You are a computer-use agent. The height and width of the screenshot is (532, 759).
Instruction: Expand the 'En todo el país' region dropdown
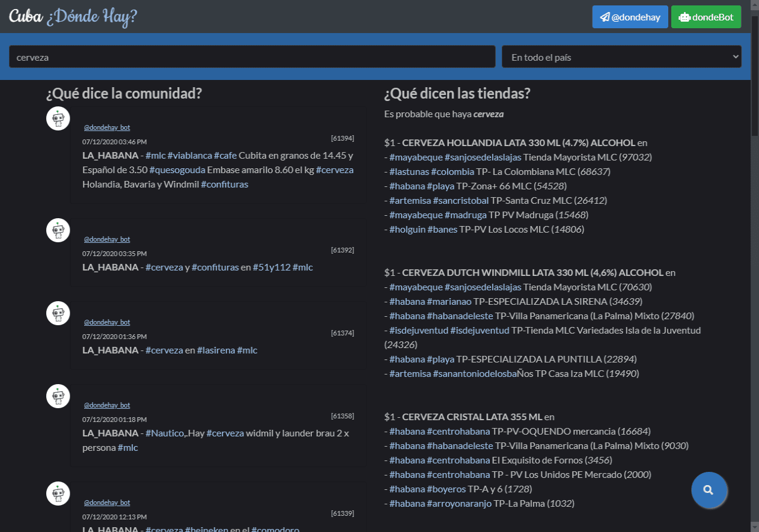pyautogui.click(x=621, y=57)
